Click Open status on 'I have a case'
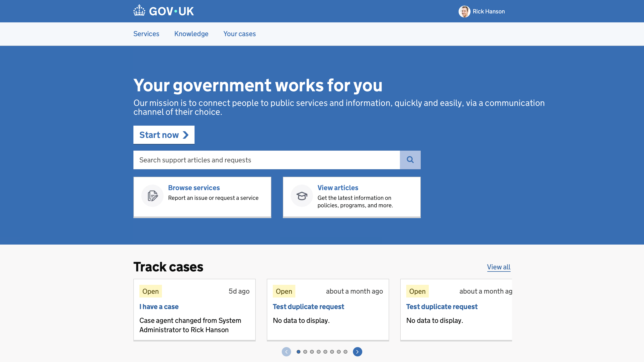 (151, 291)
